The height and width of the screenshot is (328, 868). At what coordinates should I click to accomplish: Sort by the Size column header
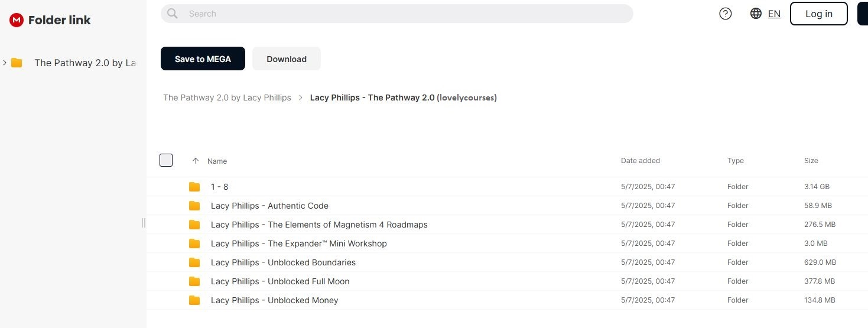[811, 161]
